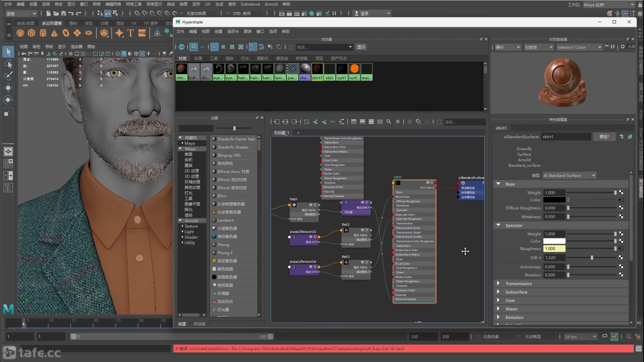Select the arrow Select tool in toolbox
Viewport: 644px width, 362px height.
click(x=8, y=52)
